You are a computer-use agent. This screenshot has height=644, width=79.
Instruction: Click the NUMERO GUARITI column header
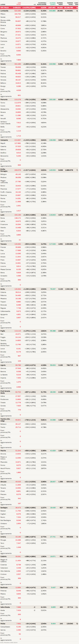pos(53,4)
